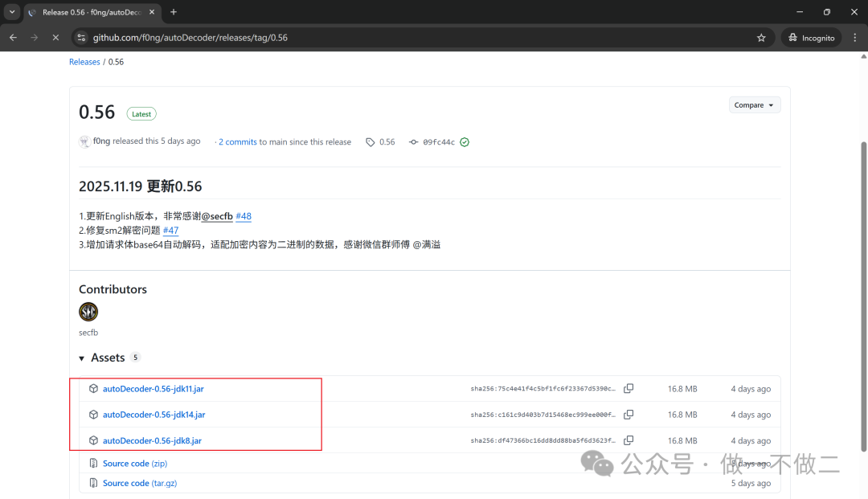The image size is (868, 499).
Task: Click the page reload icon
Action: click(55, 37)
